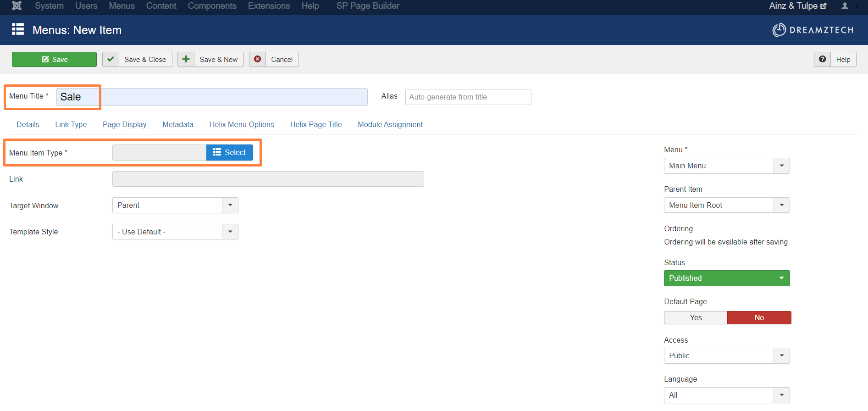Screen dimensions: 868x411
Task: Open the System menu
Action: tap(49, 6)
